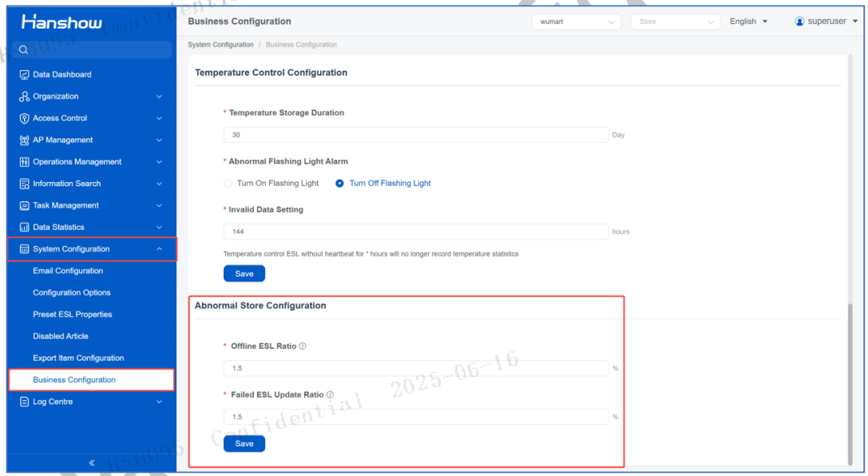Open the English language dropdown
The image size is (868, 476).
(748, 21)
